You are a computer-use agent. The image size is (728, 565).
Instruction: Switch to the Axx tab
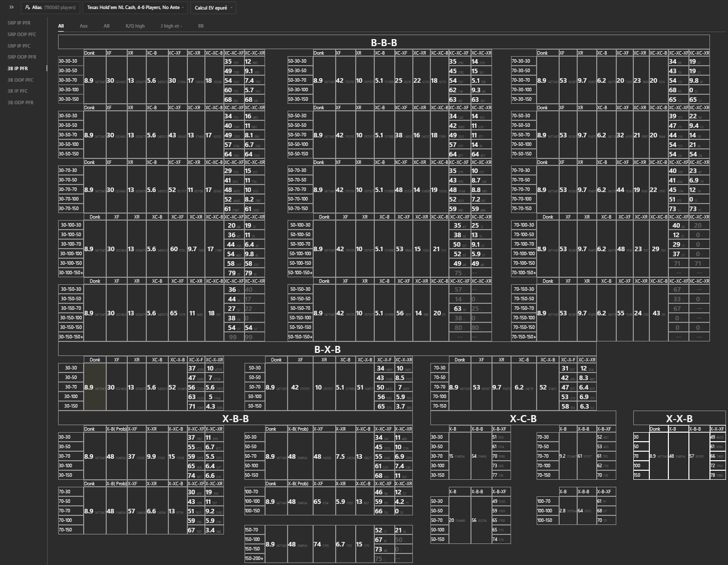point(84,26)
